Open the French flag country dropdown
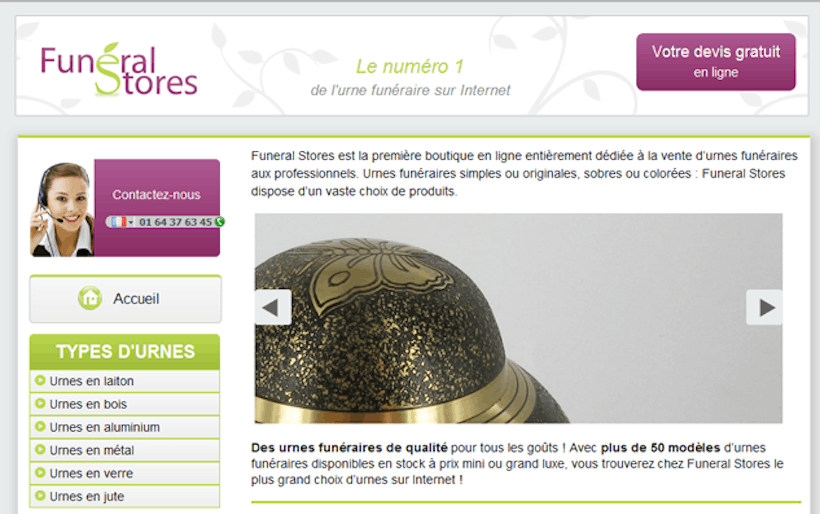 [x=122, y=222]
